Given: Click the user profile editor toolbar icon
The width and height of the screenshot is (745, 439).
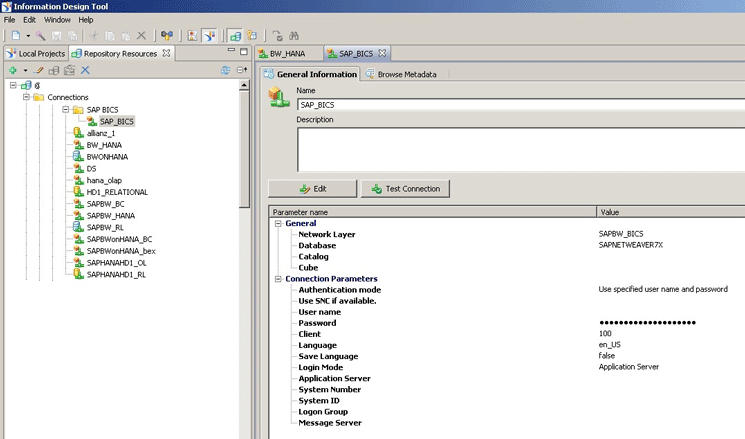Looking at the screenshot, I should tap(192, 36).
